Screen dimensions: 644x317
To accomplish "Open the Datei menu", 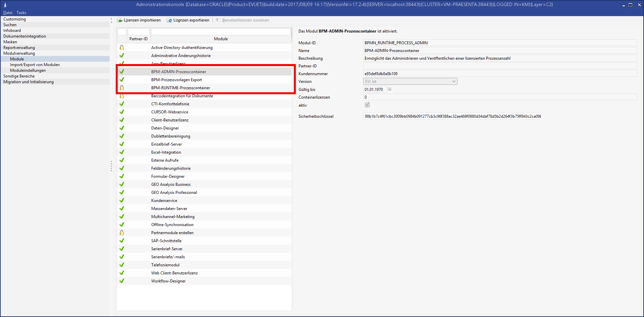I will [x=8, y=13].
